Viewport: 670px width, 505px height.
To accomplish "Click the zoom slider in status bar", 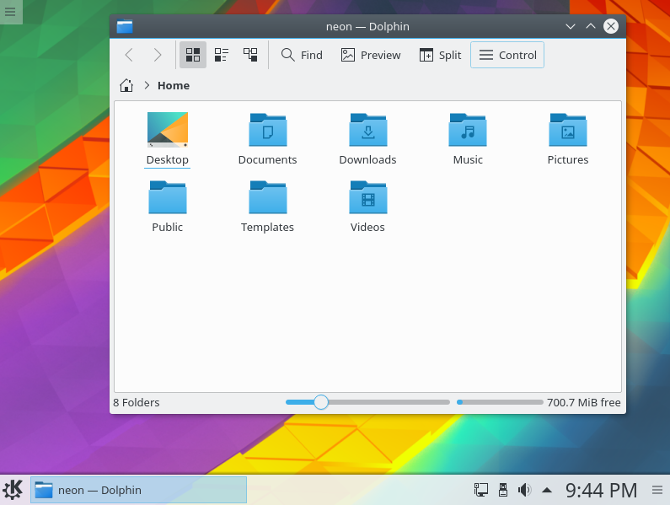I will tap(321, 402).
